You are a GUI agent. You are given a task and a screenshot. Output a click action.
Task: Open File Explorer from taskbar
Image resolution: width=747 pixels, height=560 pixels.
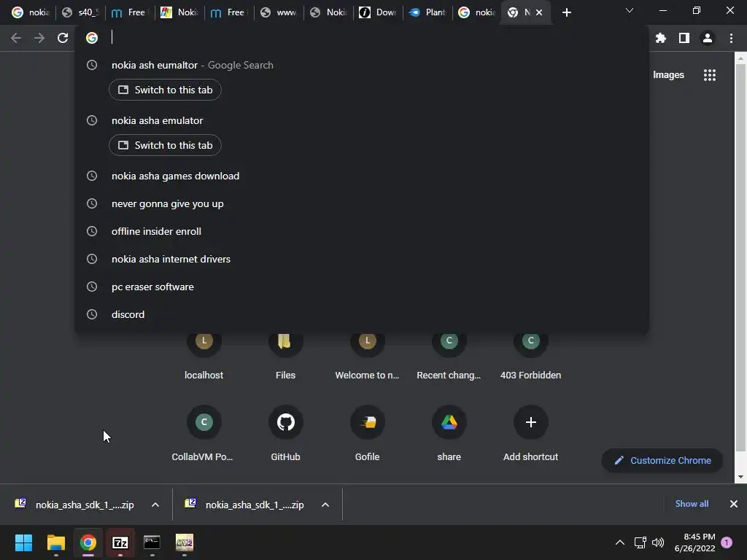[55, 542]
